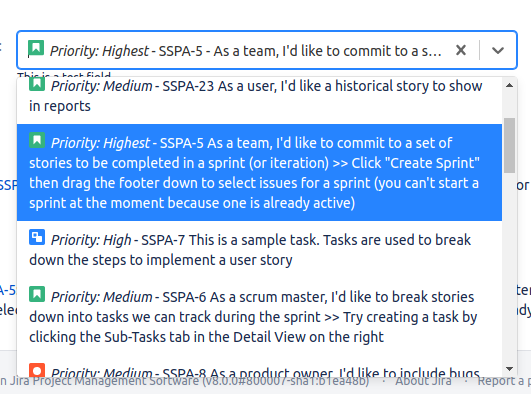Pick the SSPA-7 sample task option
The image size is (531, 394).
click(x=259, y=249)
